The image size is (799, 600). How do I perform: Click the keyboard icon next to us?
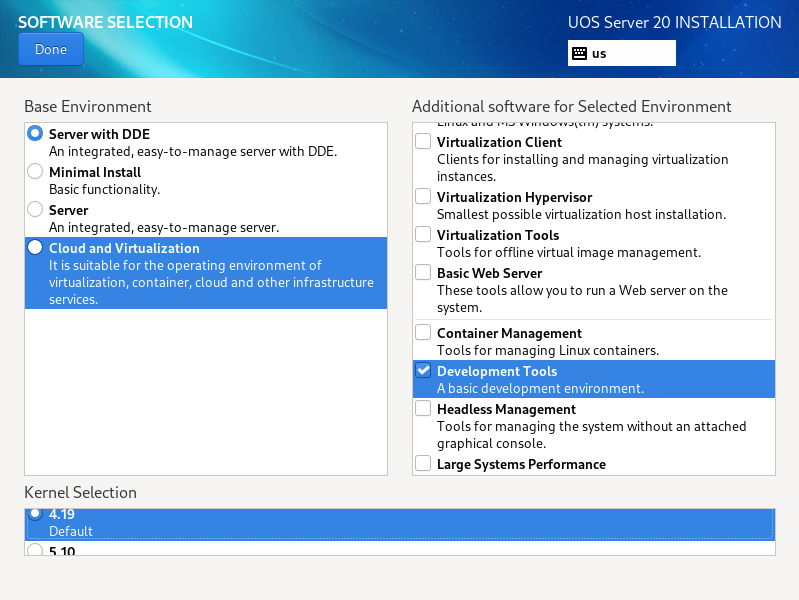click(579, 54)
